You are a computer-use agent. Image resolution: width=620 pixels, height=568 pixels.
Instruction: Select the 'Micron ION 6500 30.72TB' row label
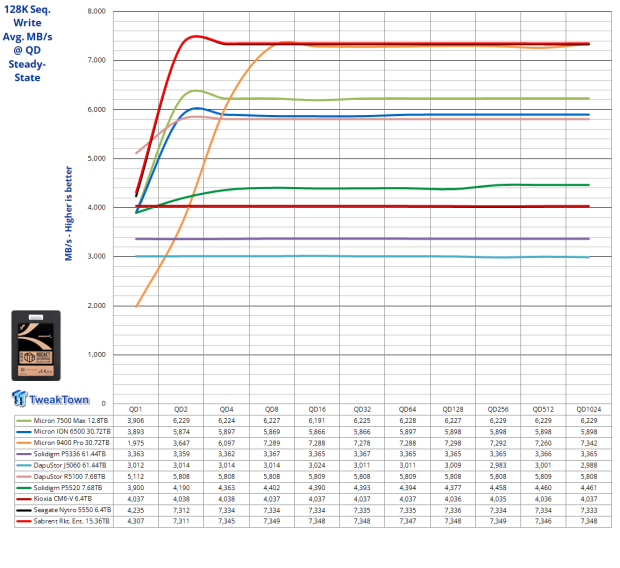click(x=72, y=432)
